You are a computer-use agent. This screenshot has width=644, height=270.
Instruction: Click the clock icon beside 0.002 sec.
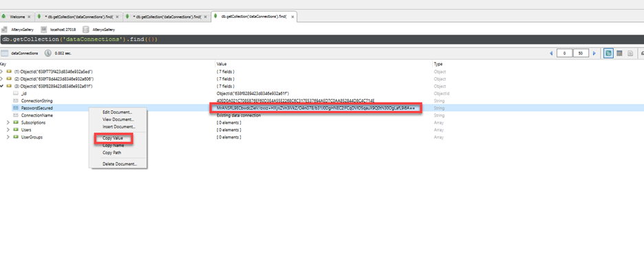click(47, 53)
